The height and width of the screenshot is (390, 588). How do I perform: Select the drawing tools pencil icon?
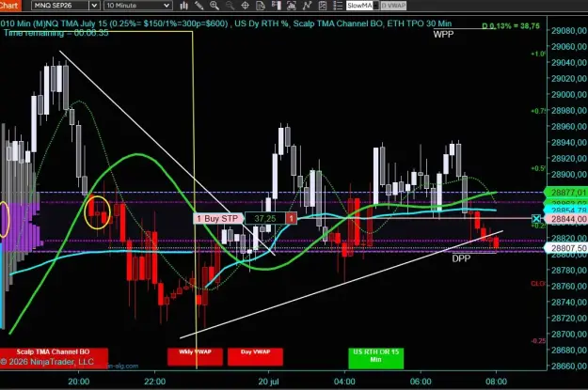tap(199, 6)
